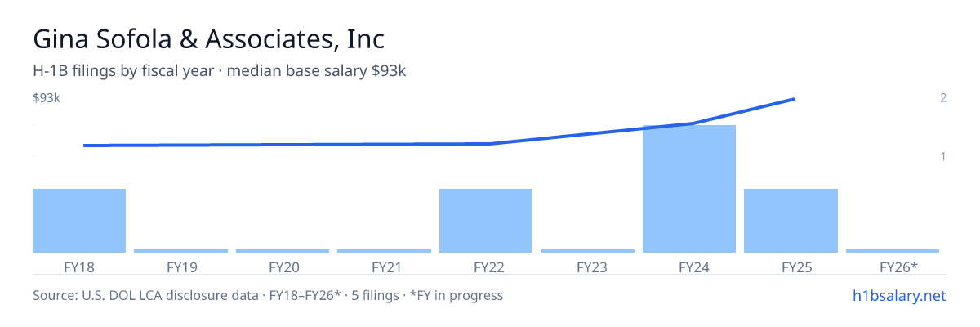Open the h1bsalary.net link

click(x=898, y=295)
